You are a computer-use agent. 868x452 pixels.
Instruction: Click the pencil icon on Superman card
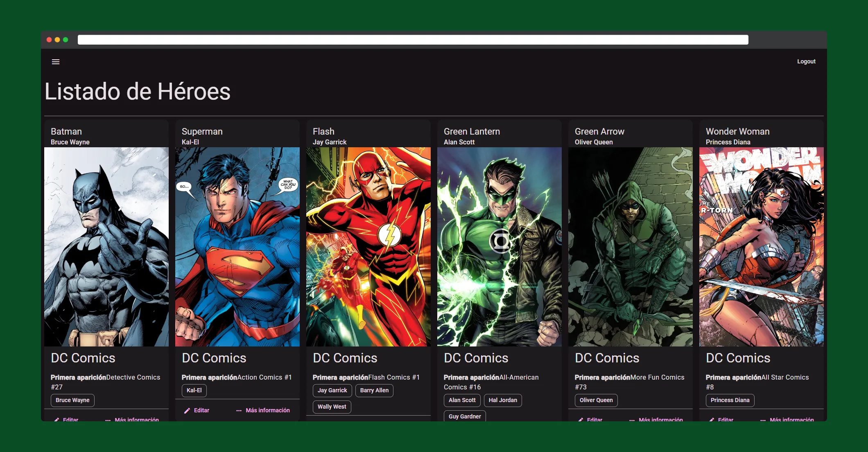pyautogui.click(x=187, y=411)
